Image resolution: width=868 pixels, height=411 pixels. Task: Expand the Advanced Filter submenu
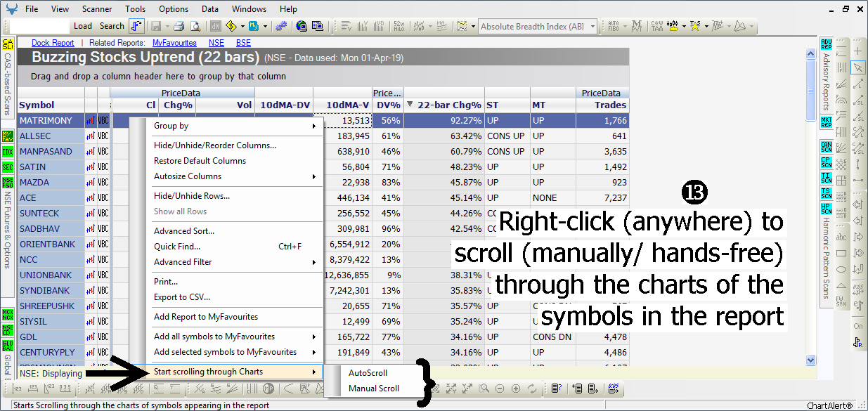[x=235, y=262]
